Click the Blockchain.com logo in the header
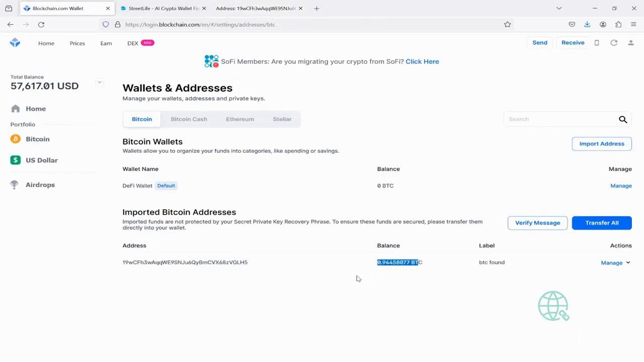The image size is (644, 362). [x=15, y=43]
